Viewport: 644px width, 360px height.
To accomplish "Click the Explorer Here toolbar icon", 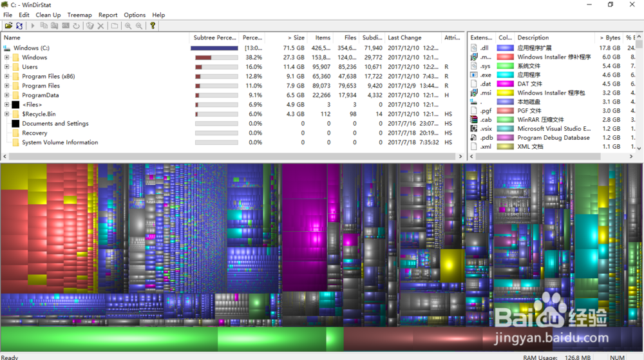I will point(54,26).
